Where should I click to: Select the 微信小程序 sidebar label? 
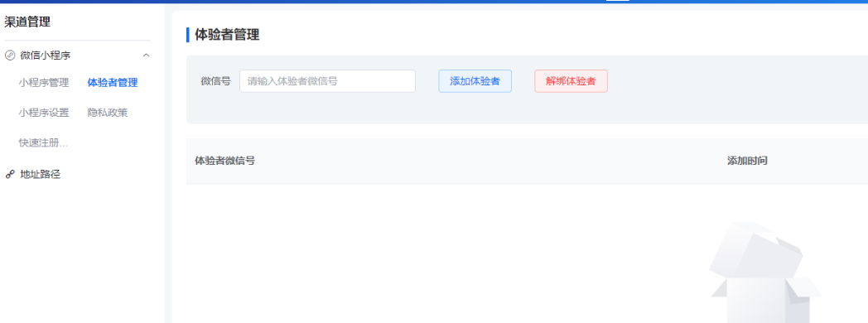(x=46, y=55)
